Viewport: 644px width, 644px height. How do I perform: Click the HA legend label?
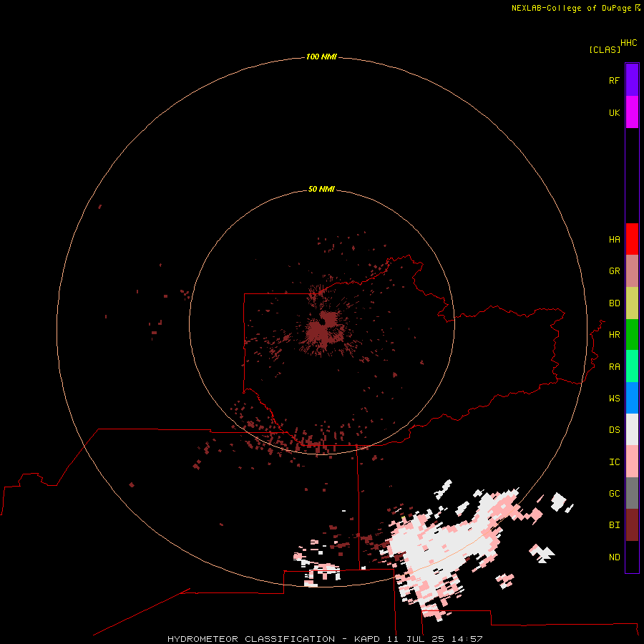(615, 240)
